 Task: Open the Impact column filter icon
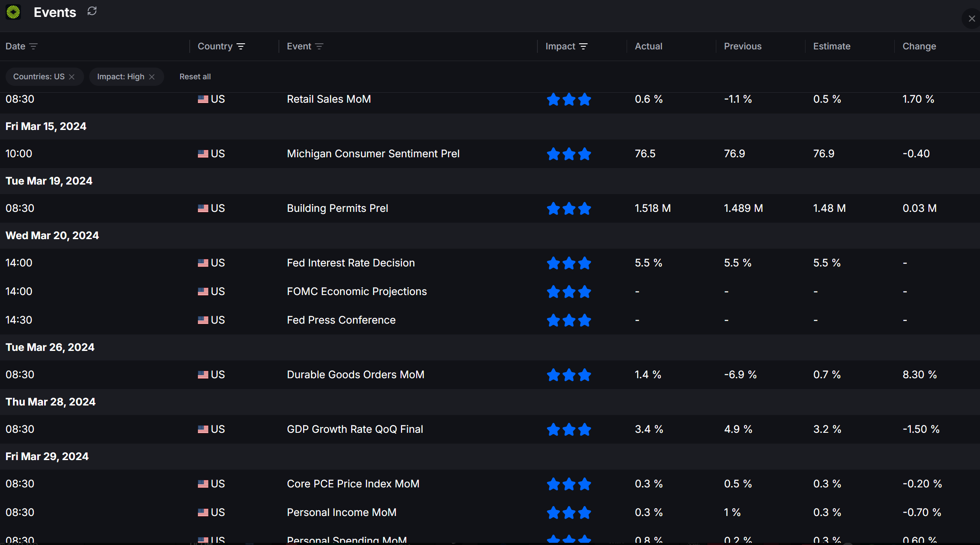[x=583, y=46]
